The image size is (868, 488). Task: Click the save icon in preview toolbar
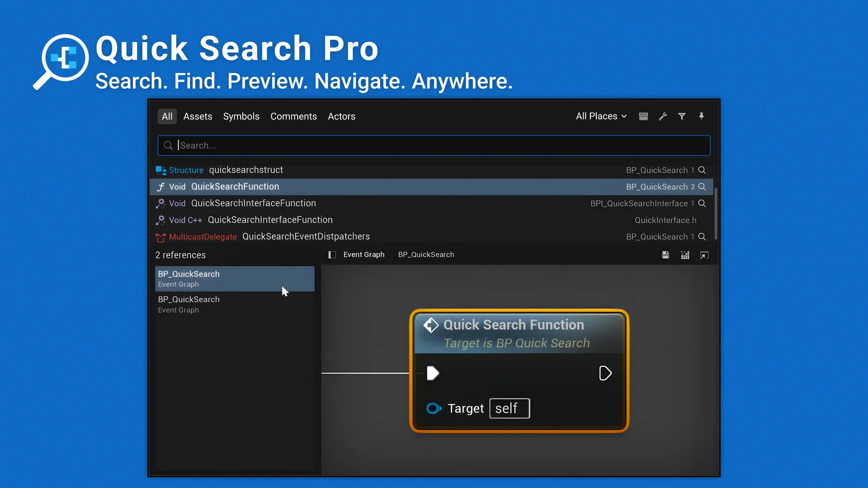coord(665,255)
